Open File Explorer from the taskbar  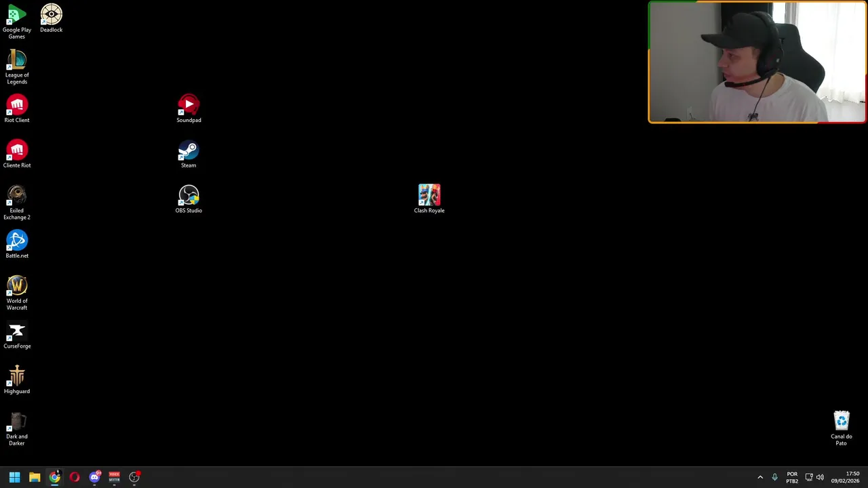click(35, 477)
